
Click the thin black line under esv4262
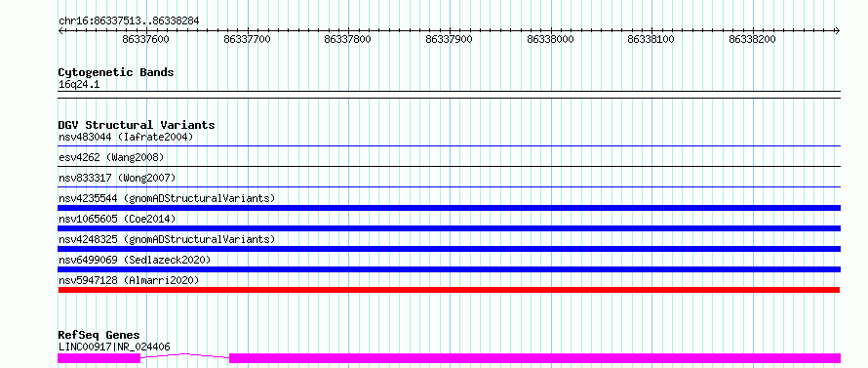click(449, 166)
